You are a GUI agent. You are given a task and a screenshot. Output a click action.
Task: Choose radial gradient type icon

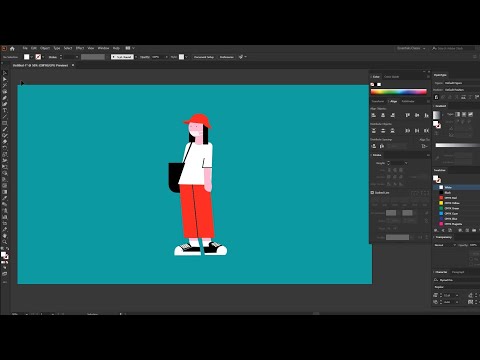[464, 114]
